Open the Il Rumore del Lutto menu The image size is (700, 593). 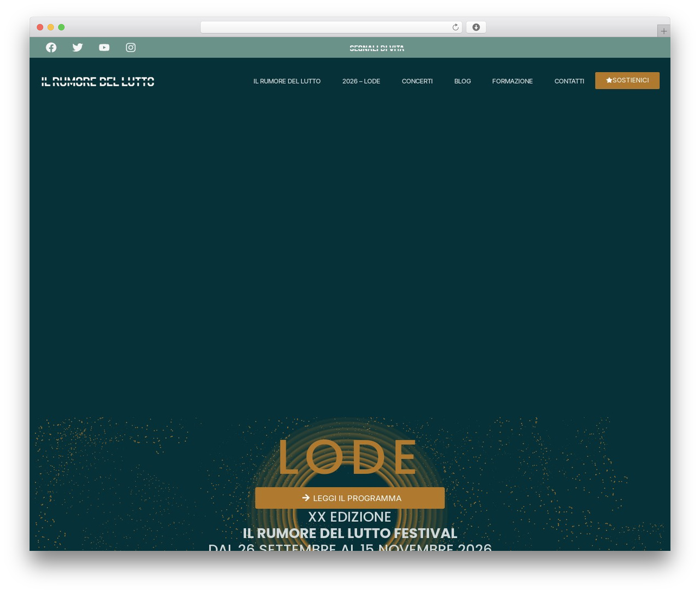(x=287, y=81)
